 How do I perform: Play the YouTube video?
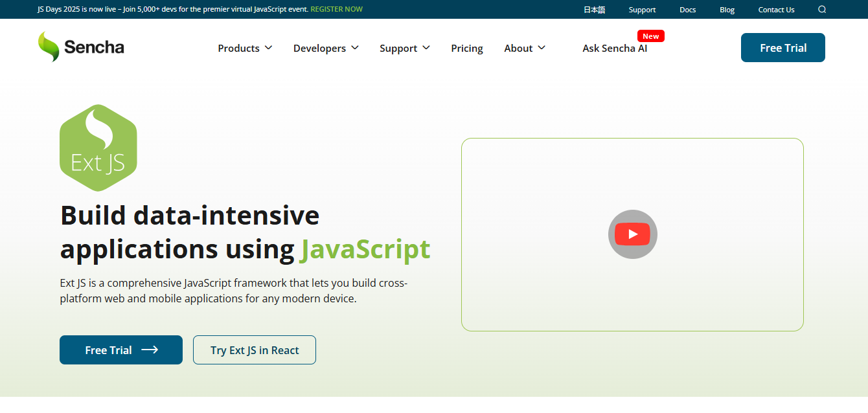[x=632, y=234]
